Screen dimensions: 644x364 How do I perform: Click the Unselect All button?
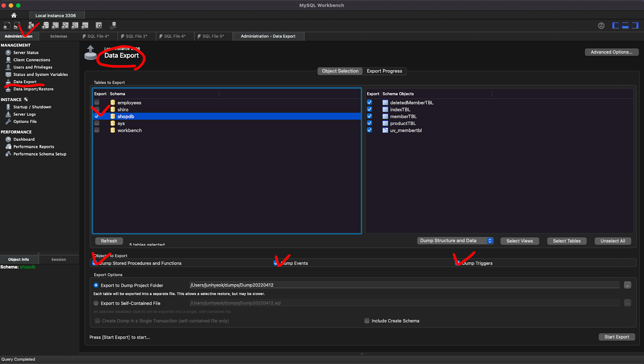613,241
